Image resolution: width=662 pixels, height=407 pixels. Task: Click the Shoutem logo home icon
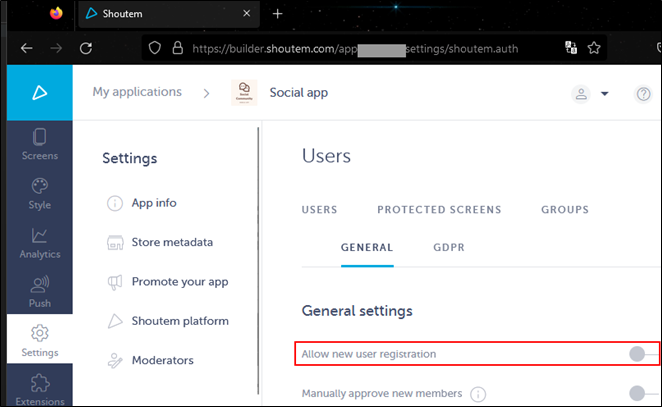[x=40, y=92]
